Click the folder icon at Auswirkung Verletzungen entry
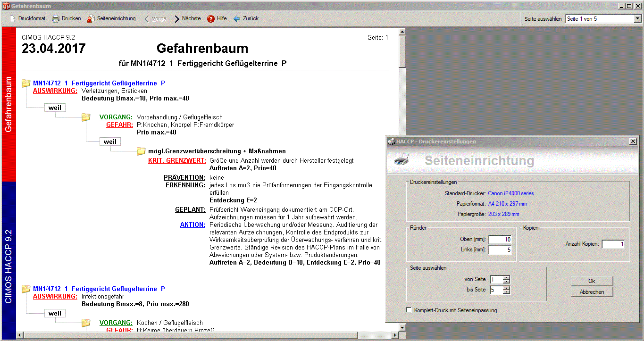 coord(26,83)
